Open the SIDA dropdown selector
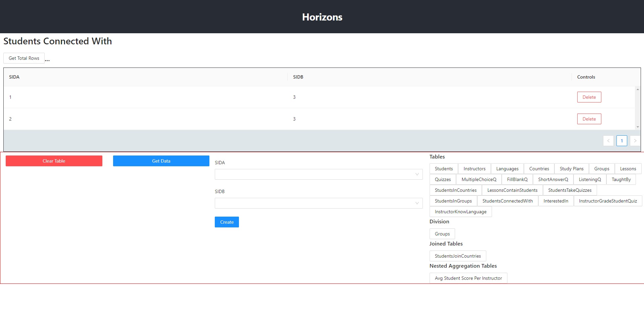 (x=318, y=174)
